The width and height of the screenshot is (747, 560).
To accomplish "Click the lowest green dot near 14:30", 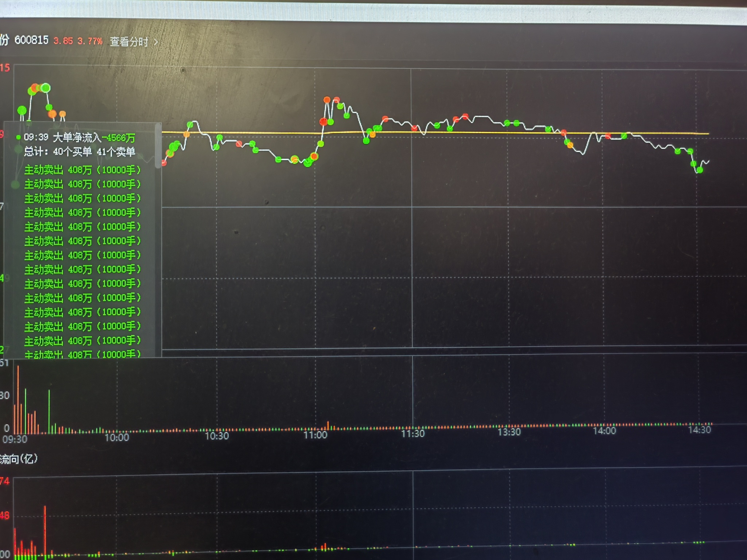I will tap(699, 170).
